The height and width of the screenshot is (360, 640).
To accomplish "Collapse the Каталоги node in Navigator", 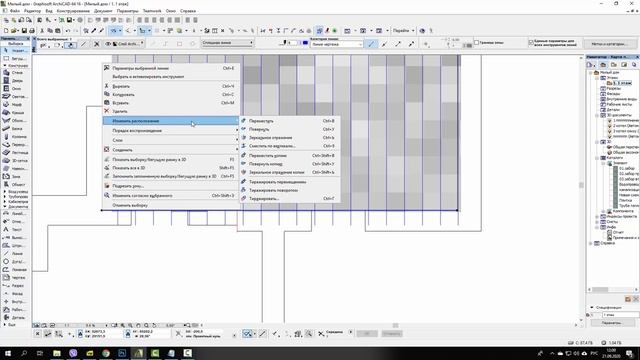I will pyautogui.click(x=597, y=158).
